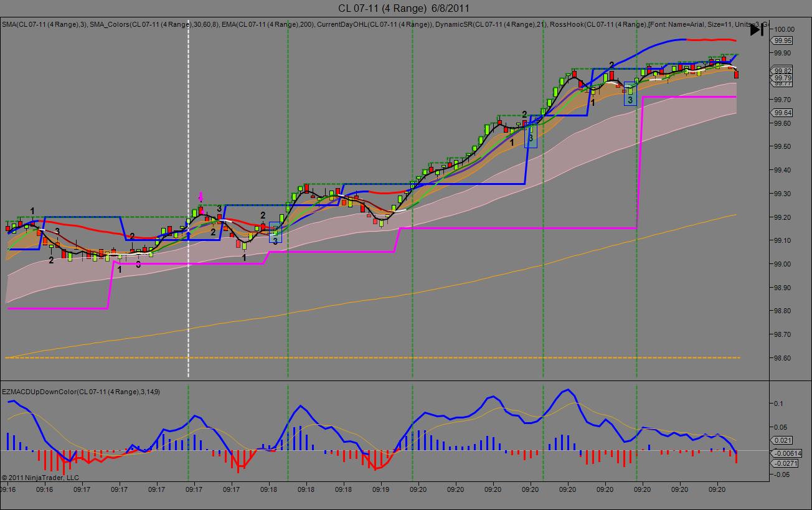Click the SMA(CL 07-11 (4 Range),3) indicator label
This screenshot has width=812, height=510.
[x=44, y=24]
